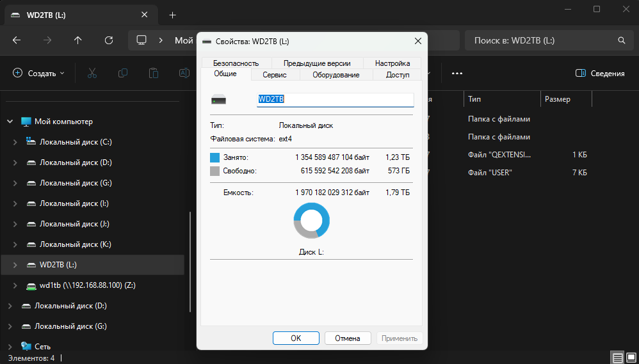The height and width of the screenshot is (364, 639).
Task: Switch to details list view layout
Action: pos(617,358)
